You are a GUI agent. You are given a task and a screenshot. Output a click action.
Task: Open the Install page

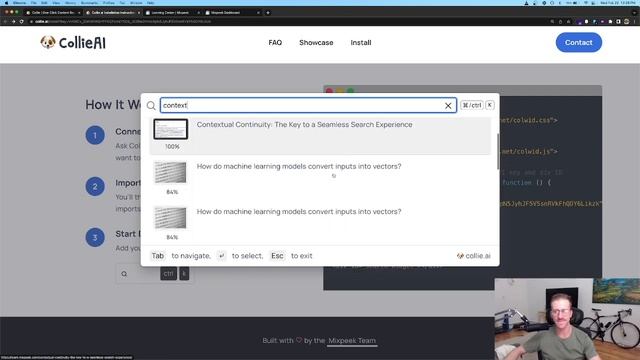pos(361,42)
